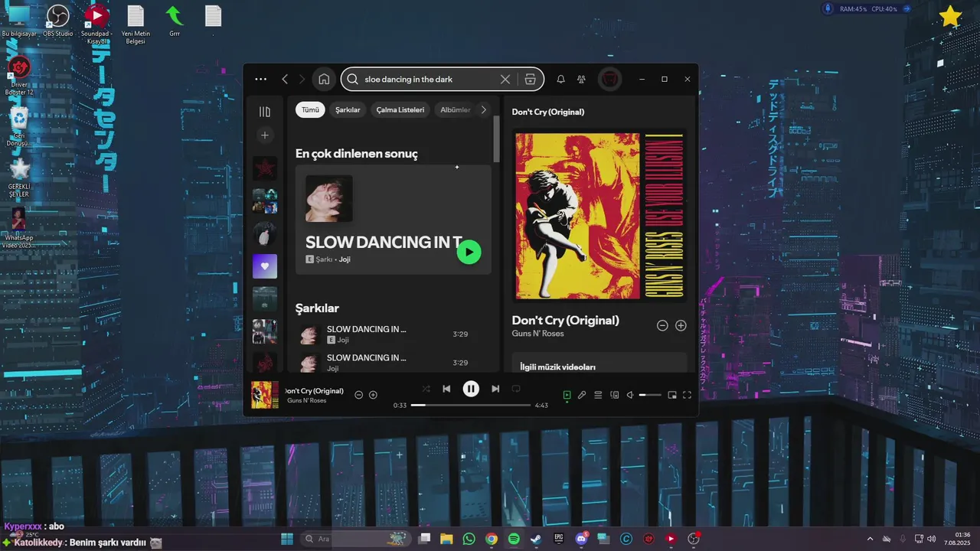Image resolution: width=980 pixels, height=551 pixels.
Task: Collapse Your Library sidebar icon
Action: click(x=265, y=112)
